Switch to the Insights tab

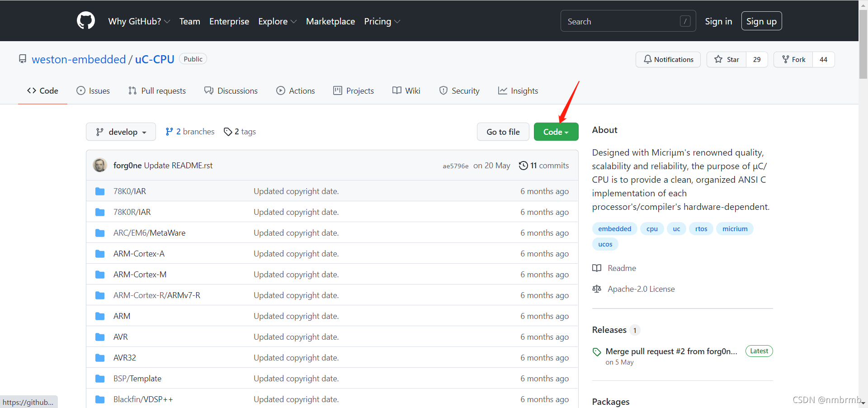[x=518, y=90]
